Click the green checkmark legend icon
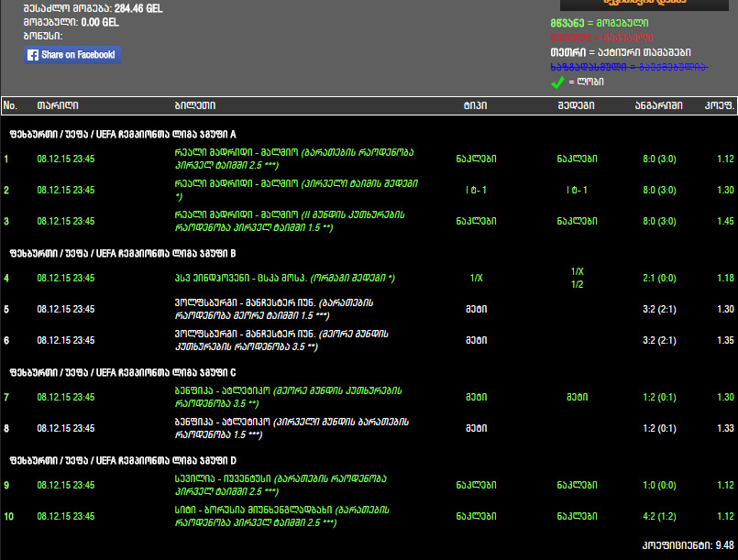The width and height of the screenshot is (738, 560). (557, 82)
